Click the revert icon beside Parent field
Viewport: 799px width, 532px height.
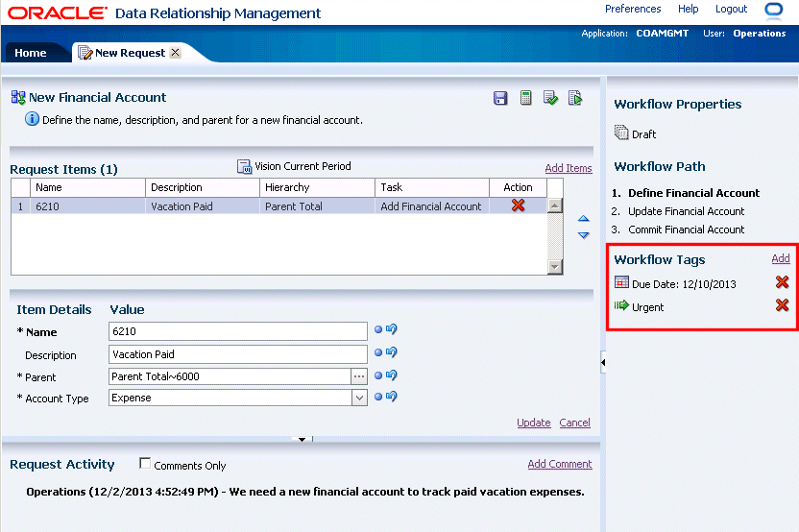pos(392,375)
